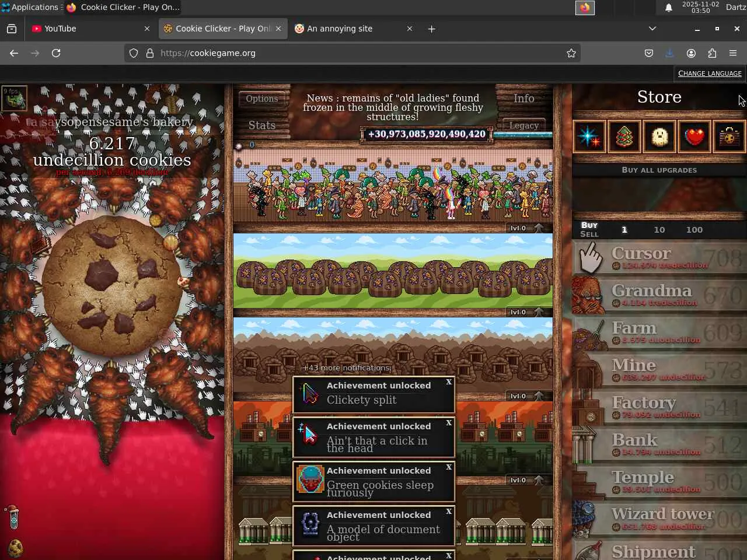The width and height of the screenshot is (747, 560).
Task: Level up the grandma row with its arrow
Action: pyautogui.click(x=539, y=228)
